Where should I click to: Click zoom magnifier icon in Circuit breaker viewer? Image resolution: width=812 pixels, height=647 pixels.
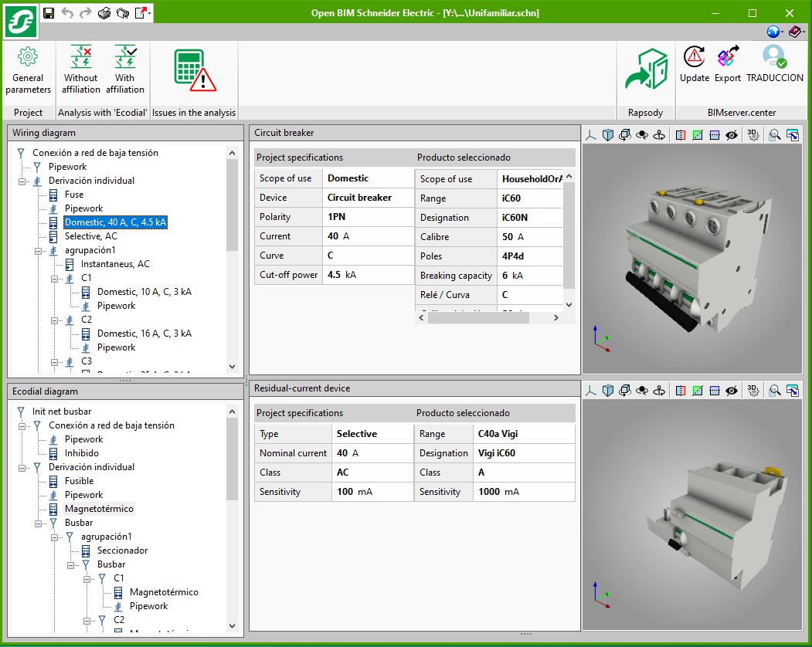[775, 135]
